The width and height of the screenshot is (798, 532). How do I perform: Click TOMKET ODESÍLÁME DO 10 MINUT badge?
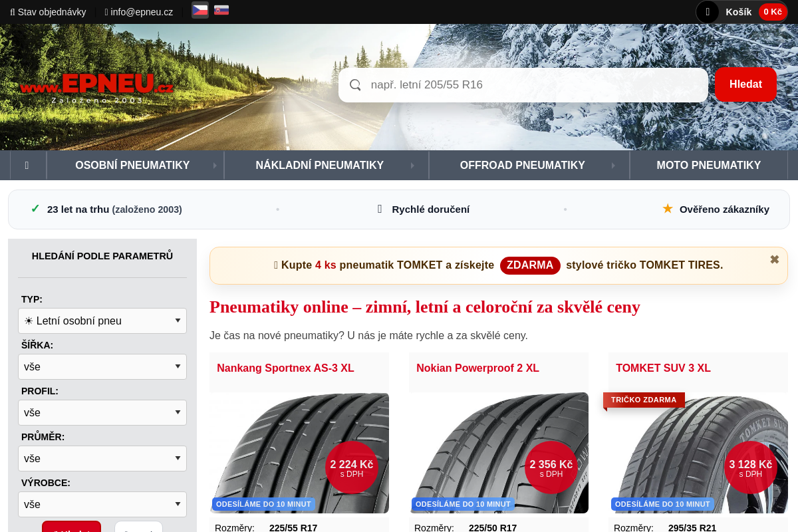point(662,504)
